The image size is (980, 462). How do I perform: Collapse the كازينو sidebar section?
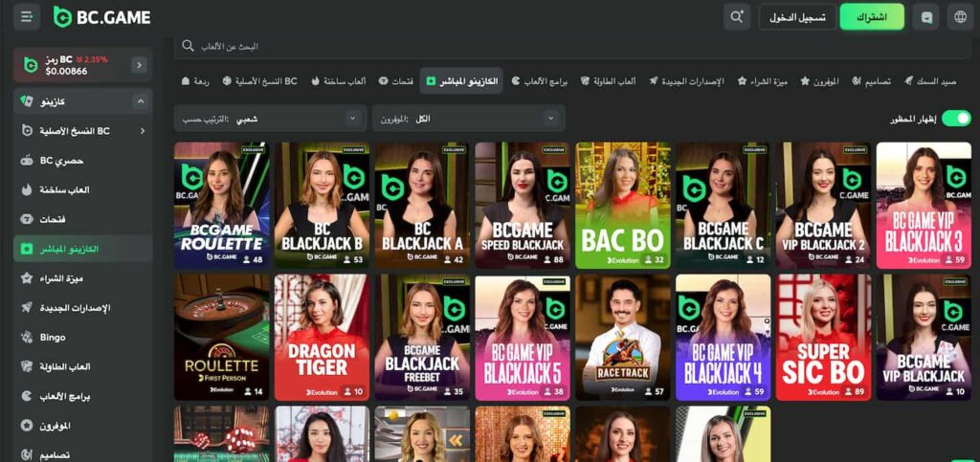(x=141, y=100)
